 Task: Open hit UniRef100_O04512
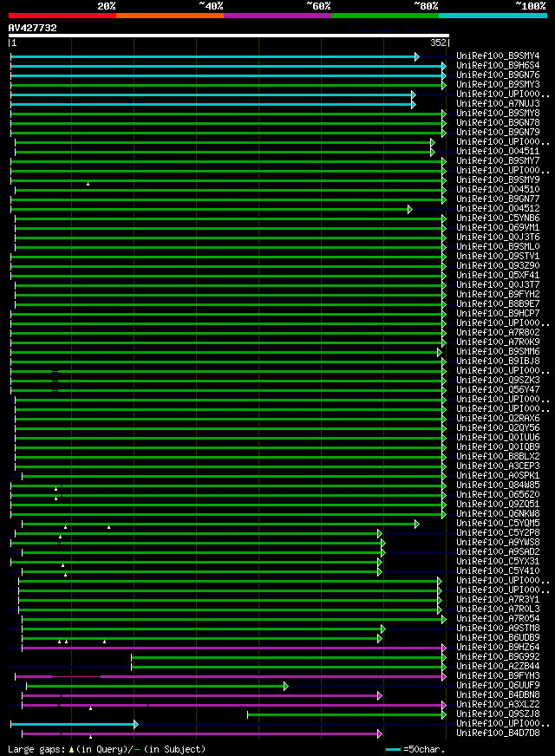(x=498, y=208)
